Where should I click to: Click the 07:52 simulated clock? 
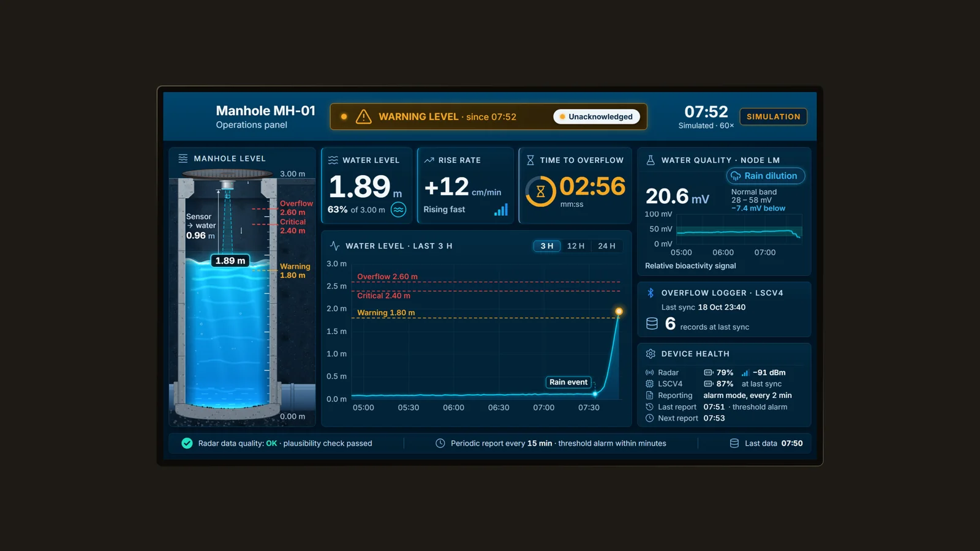point(706,111)
